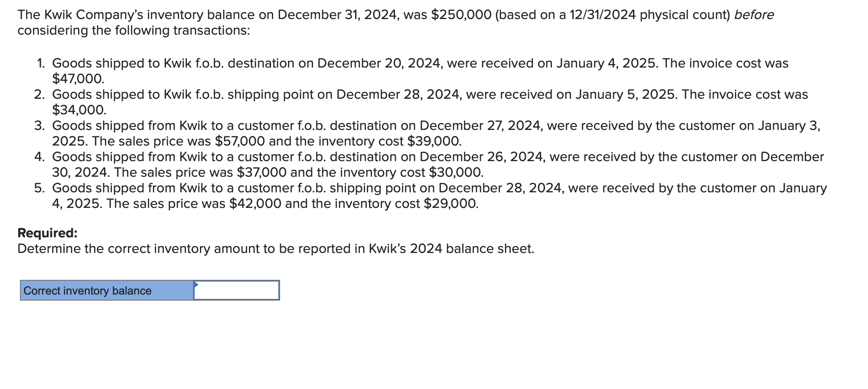Click the bold Required: heading

coord(47,233)
